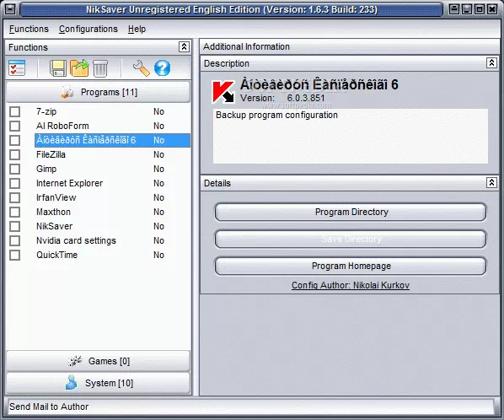Collapse the Programs [11] category header
This screenshot has width=504, height=420.
(99, 92)
